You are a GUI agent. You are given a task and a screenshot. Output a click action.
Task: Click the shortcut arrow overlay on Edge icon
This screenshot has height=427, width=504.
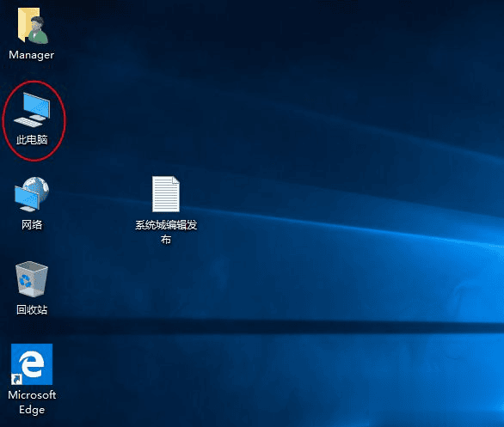click(16, 379)
